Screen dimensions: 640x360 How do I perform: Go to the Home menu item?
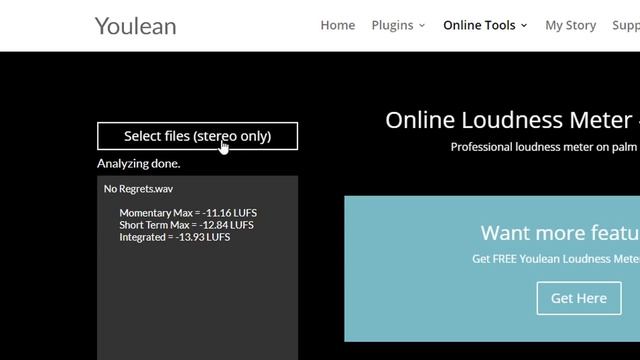coord(338,25)
